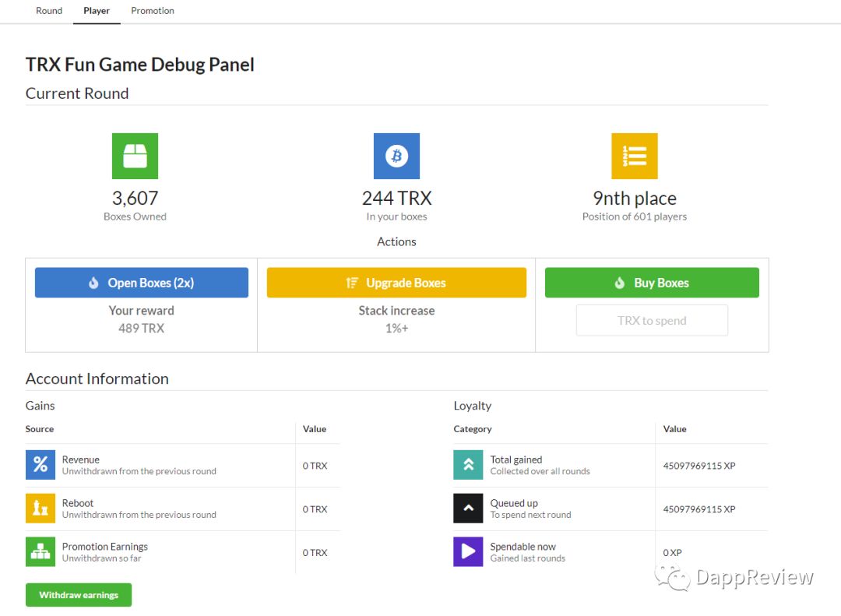Click the purple Spendable now play icon
The width and height of the screenshot is (841, 616).
(x=468, y=551)
